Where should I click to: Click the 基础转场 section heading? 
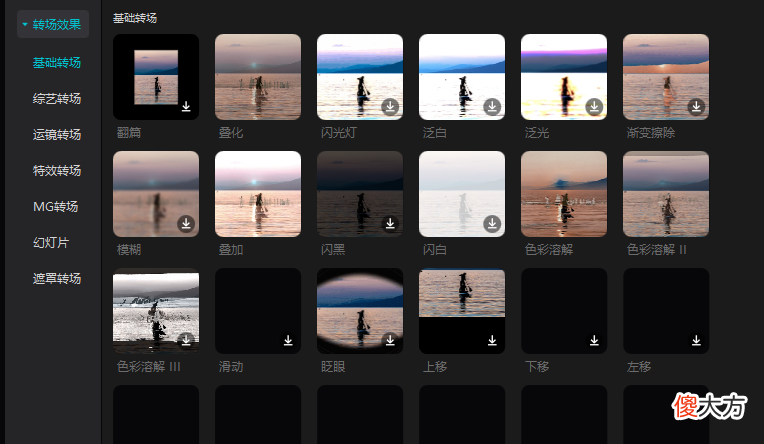tap(135, 18)
